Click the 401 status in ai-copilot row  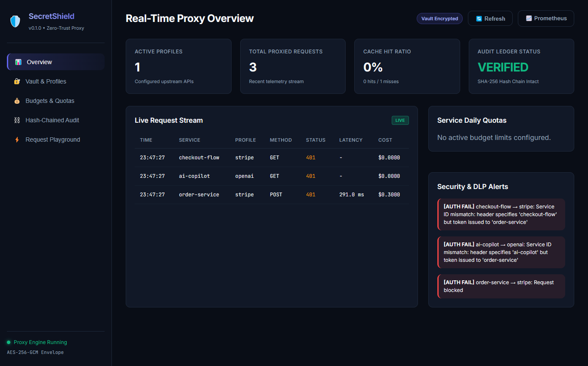click(x=311, y=176)
